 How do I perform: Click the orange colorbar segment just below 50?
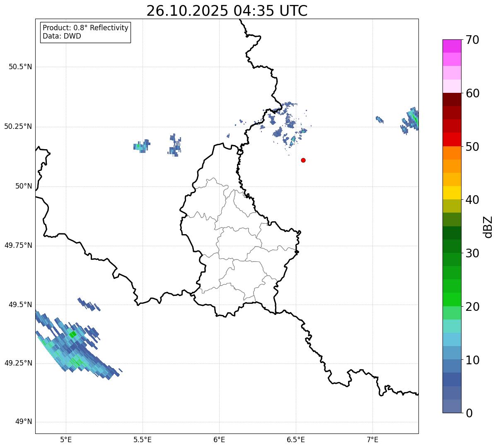tap(452, 153)
